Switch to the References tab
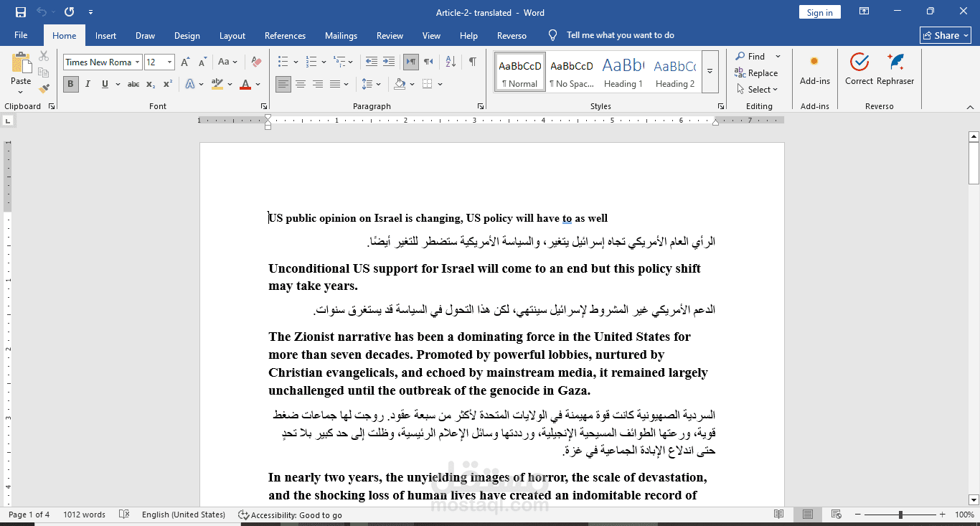The width and height of the screenshot is (980, 526). pyautogui.click(x=285, y=36)
